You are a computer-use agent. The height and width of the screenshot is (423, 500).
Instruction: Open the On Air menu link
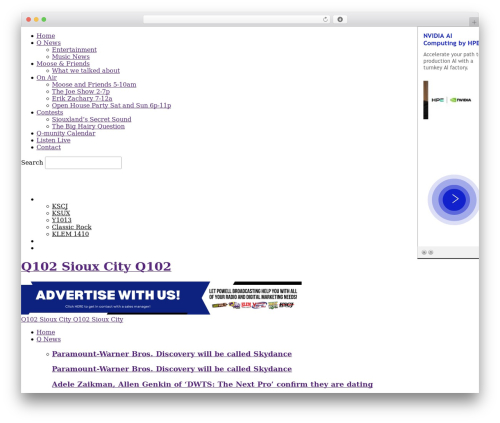click(x=47, y=78)
